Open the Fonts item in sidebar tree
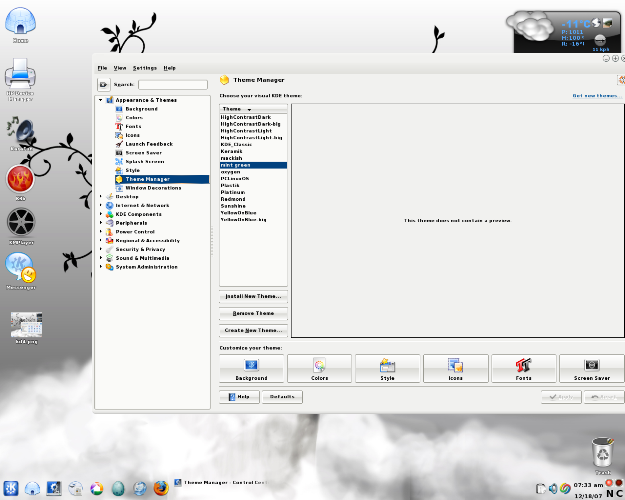625x500 pixels. pos(133,126)
